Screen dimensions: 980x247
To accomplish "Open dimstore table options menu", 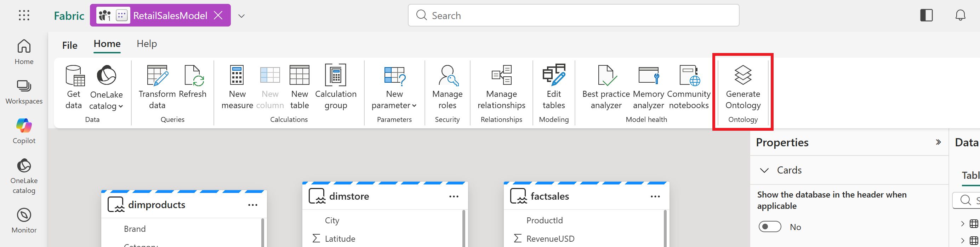I will (454, 196).
